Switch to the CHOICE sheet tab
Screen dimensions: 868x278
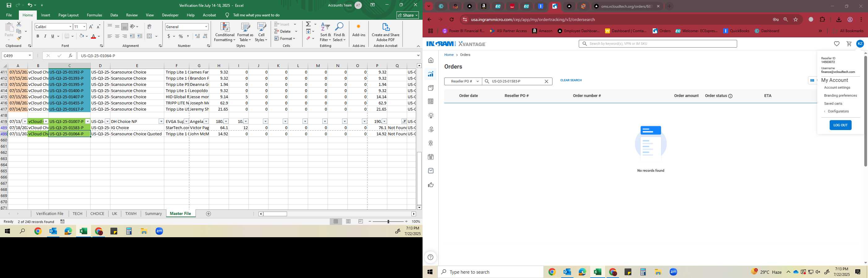97,214
